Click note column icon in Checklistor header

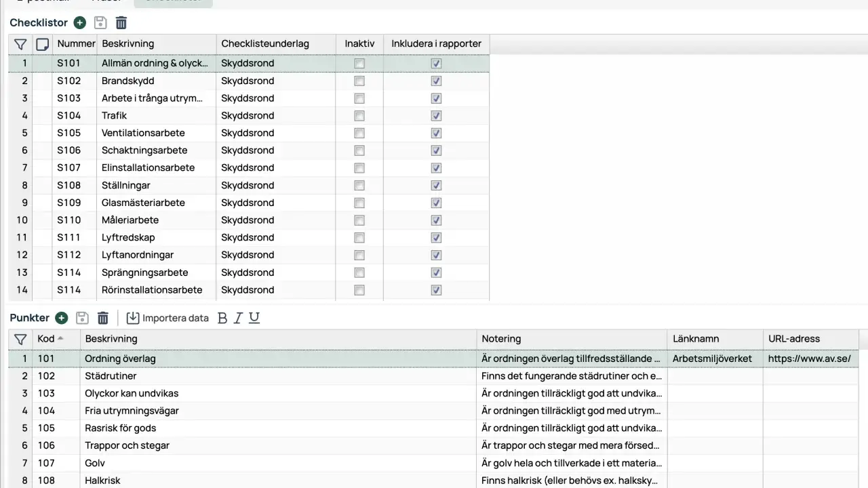(42, 44)
